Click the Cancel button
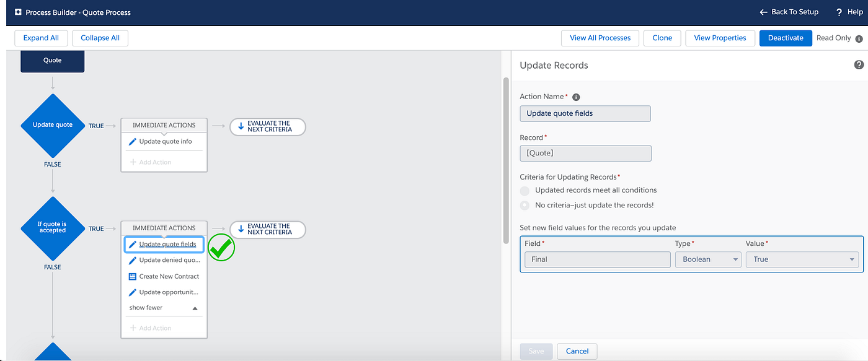Viewport: 868px width, 361px height. [577, 351]
